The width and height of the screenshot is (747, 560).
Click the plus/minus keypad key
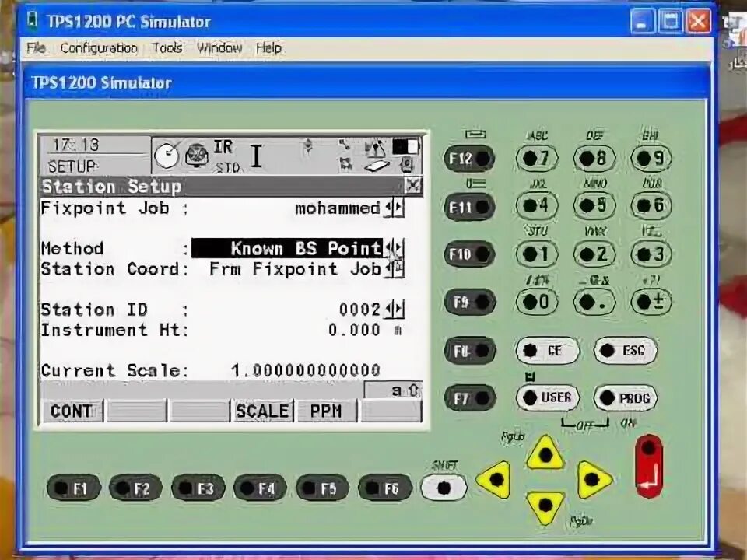click(651, 302)
